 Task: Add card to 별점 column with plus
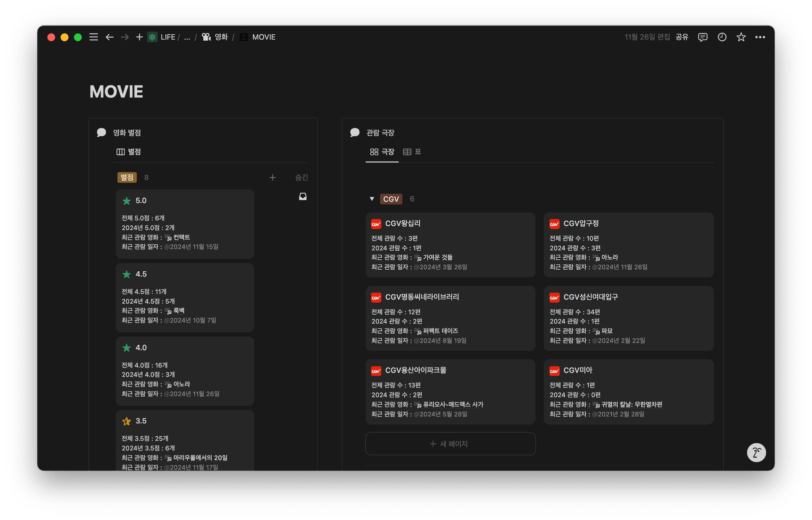[x=272, y=177]
